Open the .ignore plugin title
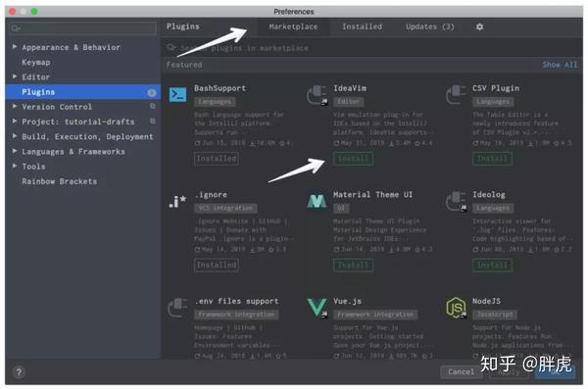Viewport: 588px width, 389px height. (x=211, y=195)
